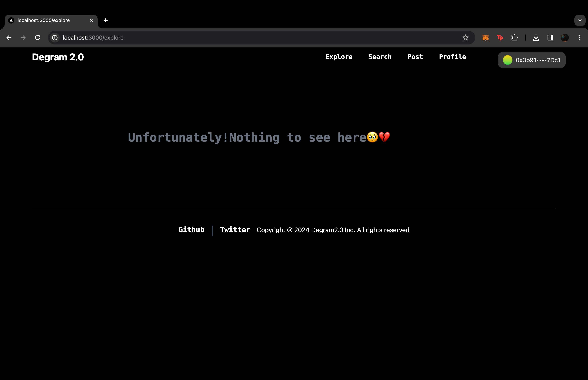Click the Degram 2.0 logo home link

coord(58,57)
